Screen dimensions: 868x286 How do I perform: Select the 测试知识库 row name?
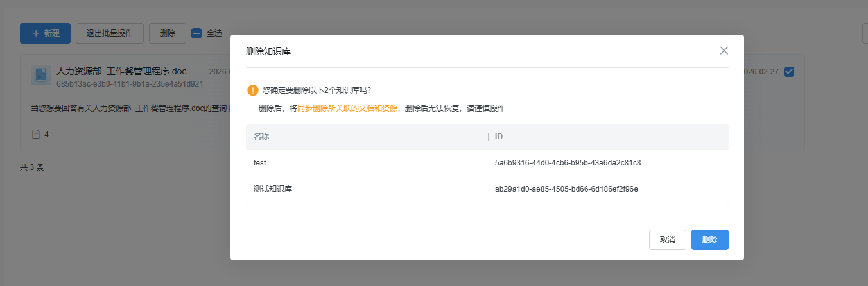[273, 189]
